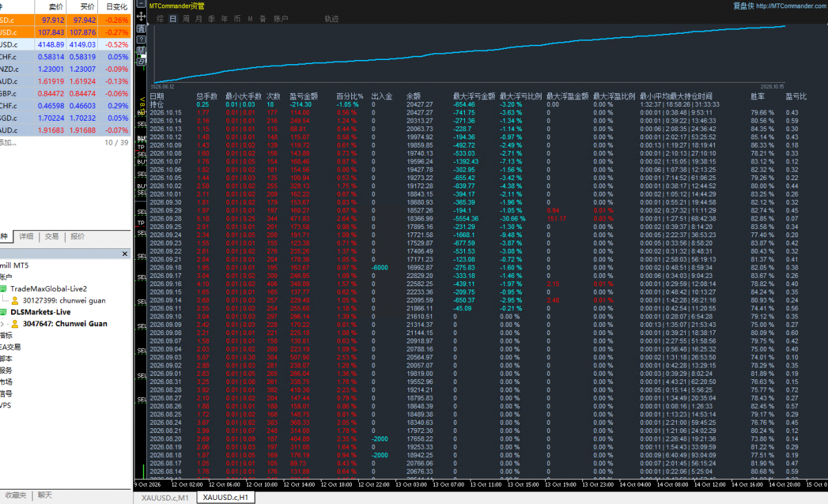Image resolution: width=828 pixels, height=504 pixels.
Task: Expand the 3047647: Chunwei Guan account node
Action: pos(2,324)
